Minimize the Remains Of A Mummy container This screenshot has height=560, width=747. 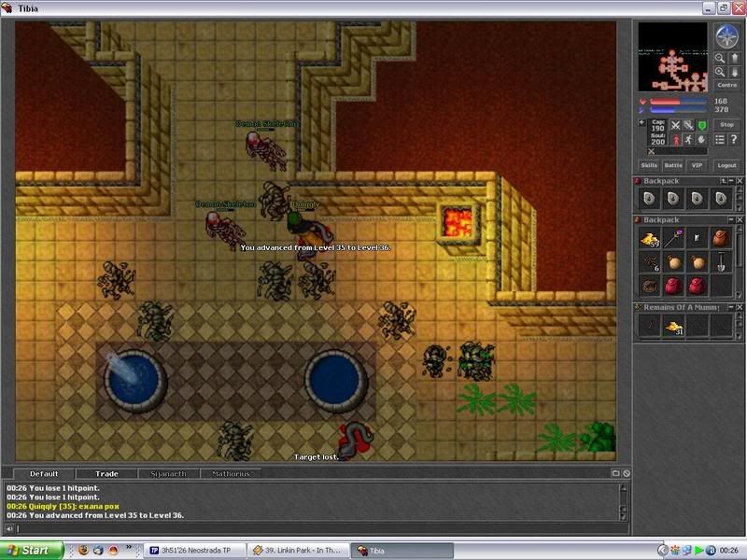click(731, 308)
